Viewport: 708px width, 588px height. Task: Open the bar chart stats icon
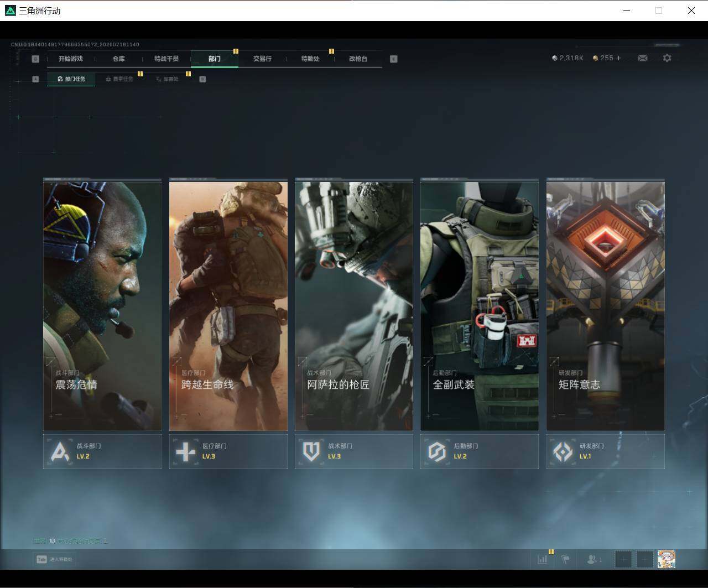(542, 559)
